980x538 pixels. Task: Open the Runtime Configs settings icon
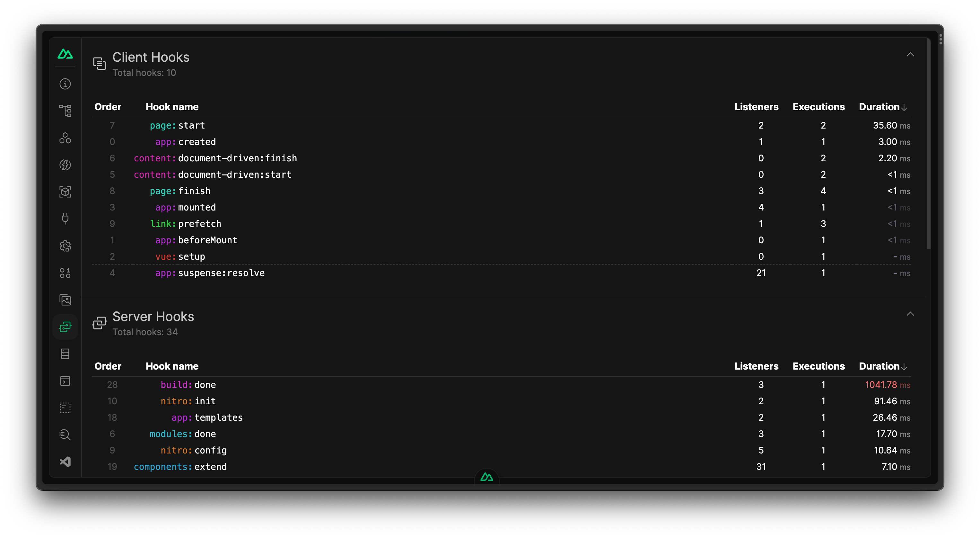[65, 247]
